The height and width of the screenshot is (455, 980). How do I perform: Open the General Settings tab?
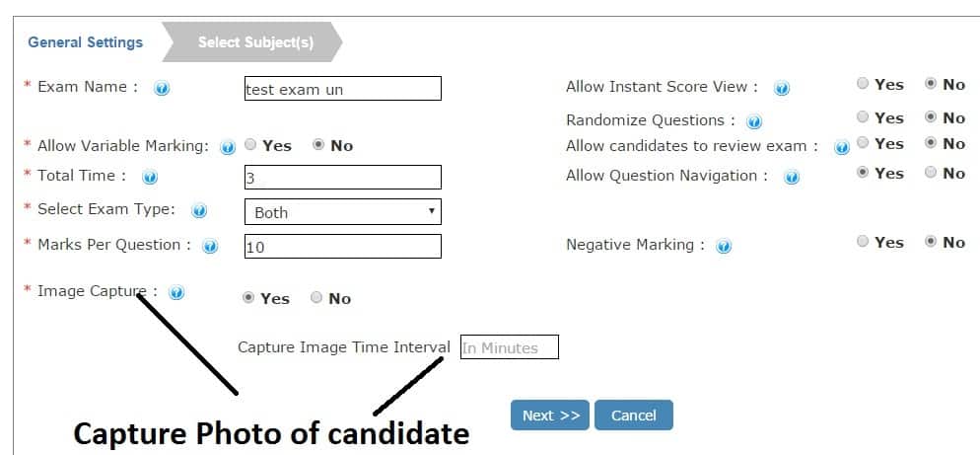(x=86, y=41)
